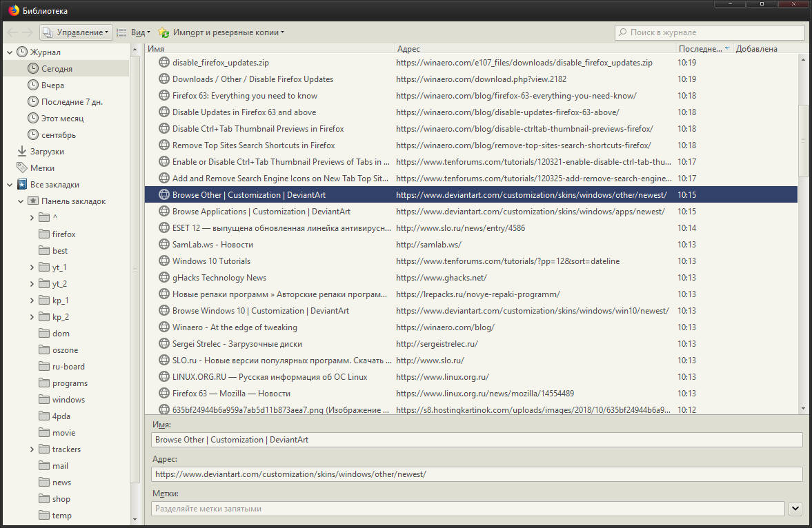Screen dimensions: 812x528
Task: Expand the kp_2 folder
Action: click(32, 317)
